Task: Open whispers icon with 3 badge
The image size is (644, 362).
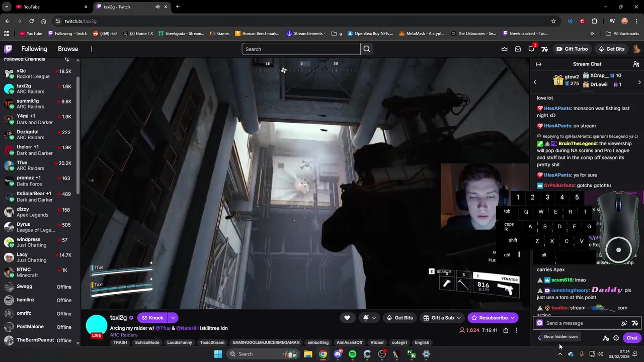Action: click(532, 48)
